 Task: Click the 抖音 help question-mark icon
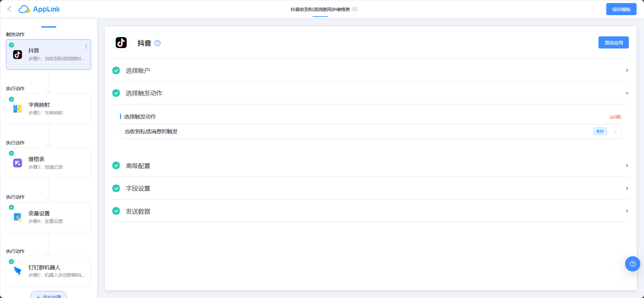coord(157,43)
